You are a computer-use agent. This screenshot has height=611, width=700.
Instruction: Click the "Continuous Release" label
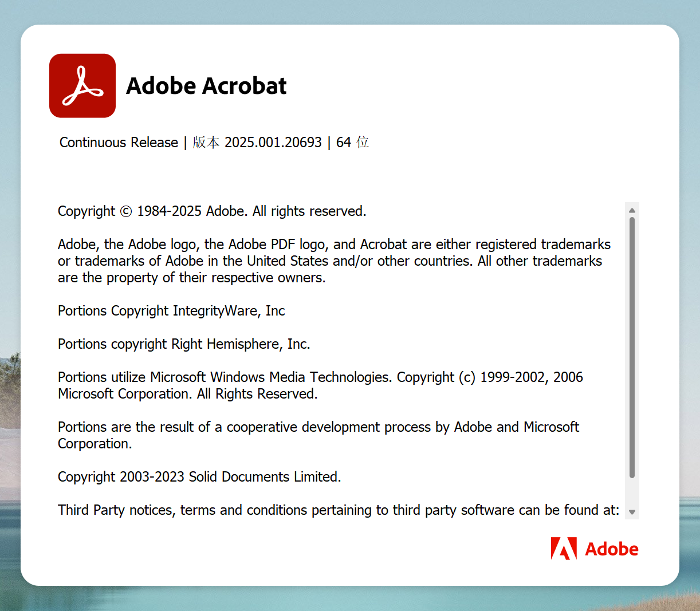119,142
